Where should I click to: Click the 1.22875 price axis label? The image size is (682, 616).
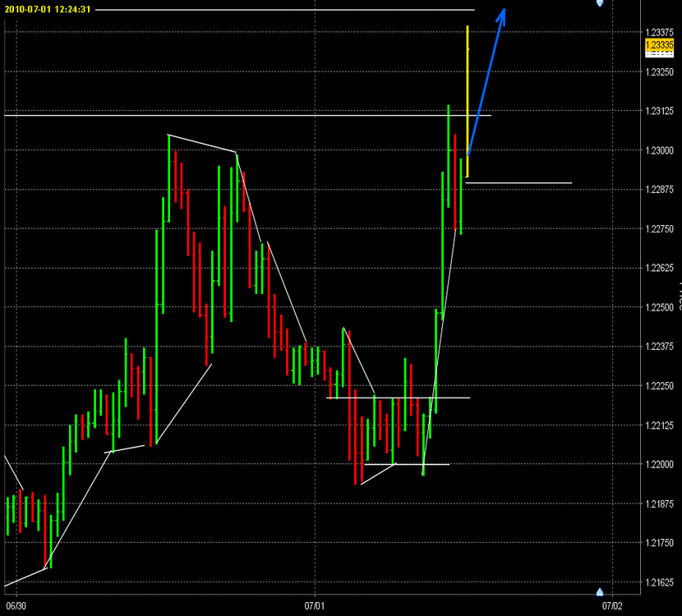click(659, 189)
